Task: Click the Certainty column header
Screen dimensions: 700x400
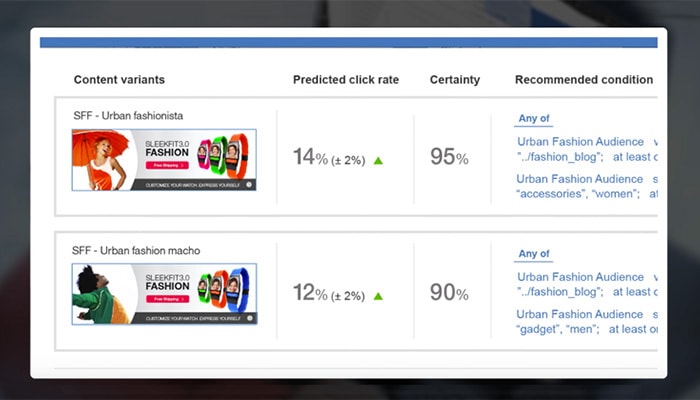Action: 454,80
